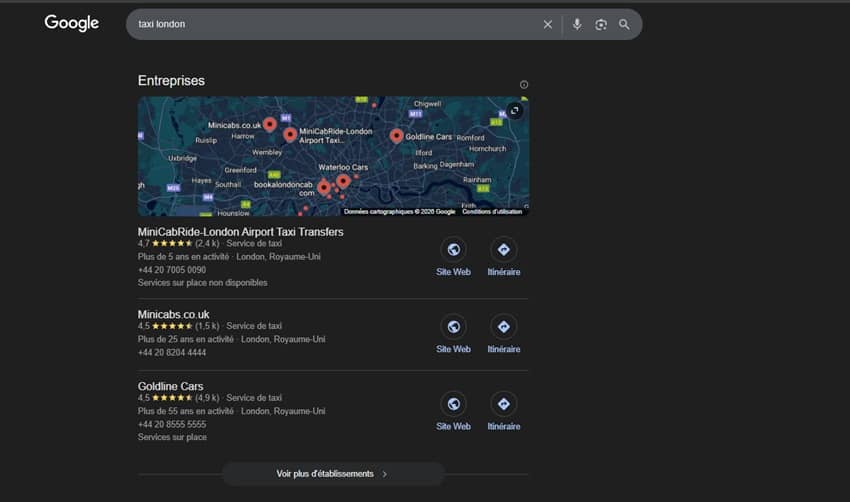Get Itinéraire for Minicabs.co.uk

(x=504, y=335)
